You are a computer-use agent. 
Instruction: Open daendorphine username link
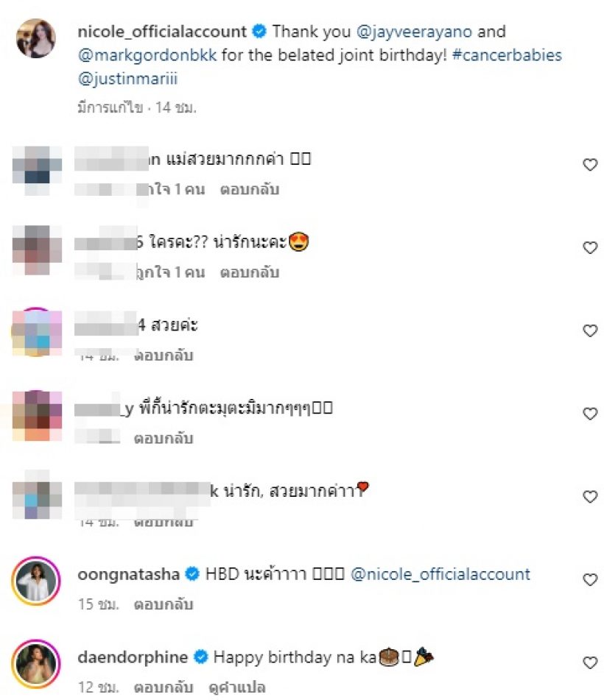(133, 657)
